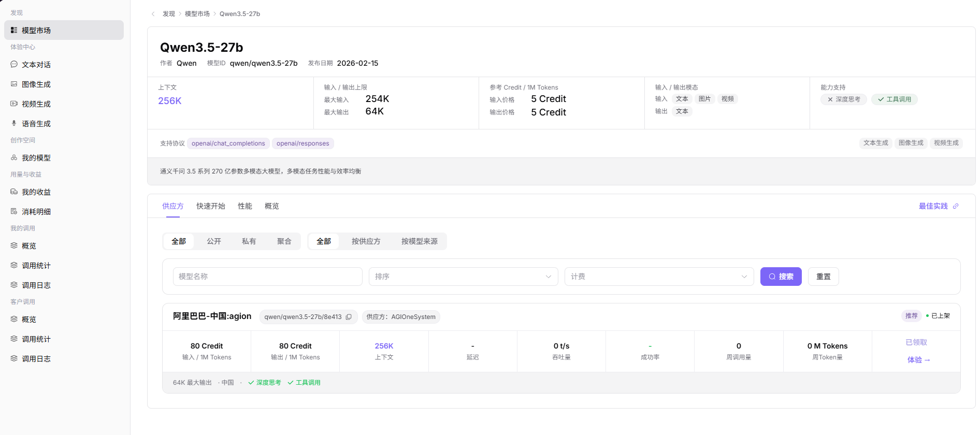Click the 消耗明细 document icon
980x435 pixels.
click(x=14, y=211)
